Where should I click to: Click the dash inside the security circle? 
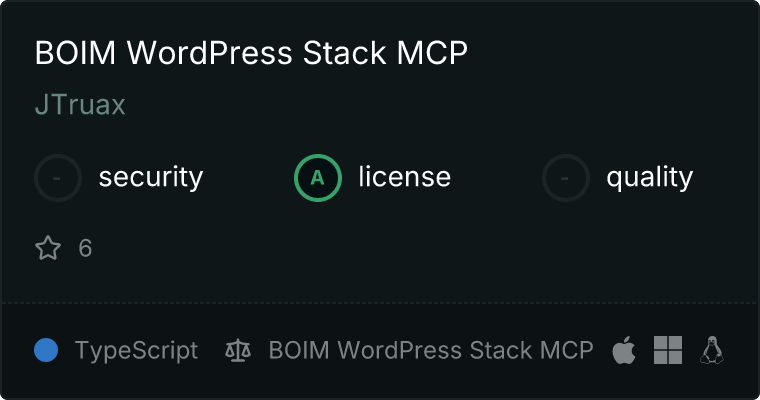(x=57, y=178)
